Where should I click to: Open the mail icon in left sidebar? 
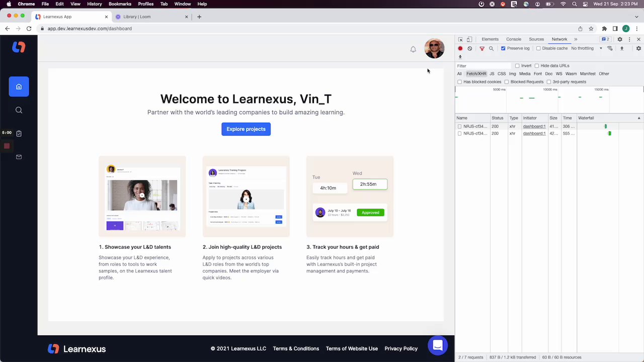[x=19, y=157]
